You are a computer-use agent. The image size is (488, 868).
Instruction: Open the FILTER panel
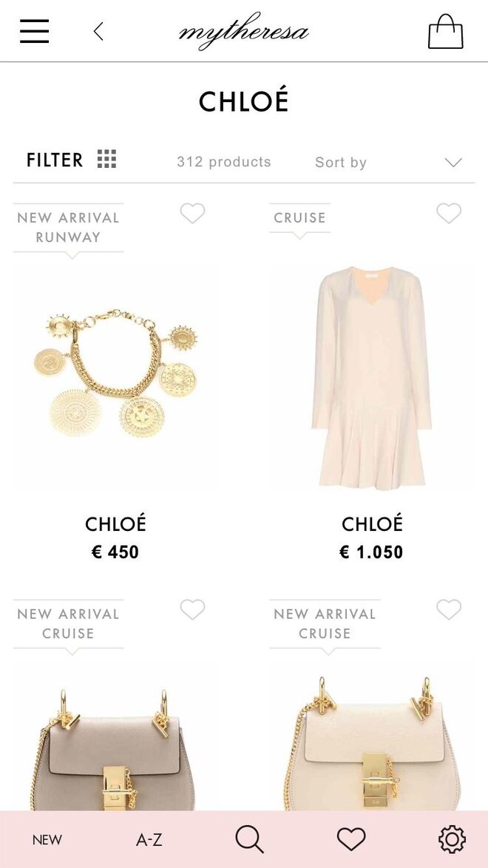(55, 160)
